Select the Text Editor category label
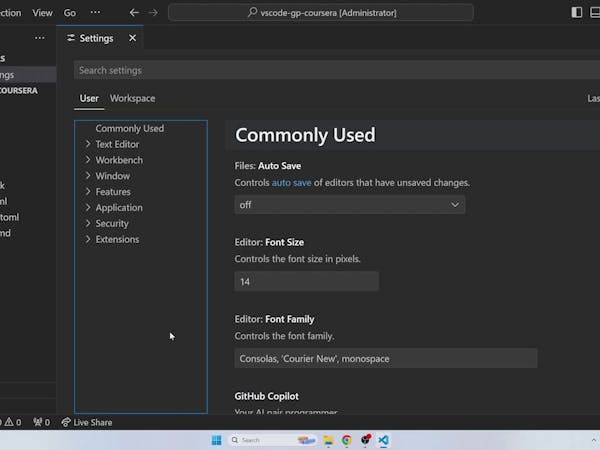This screenshot has width=600, height=450. (x=117, y=144)
